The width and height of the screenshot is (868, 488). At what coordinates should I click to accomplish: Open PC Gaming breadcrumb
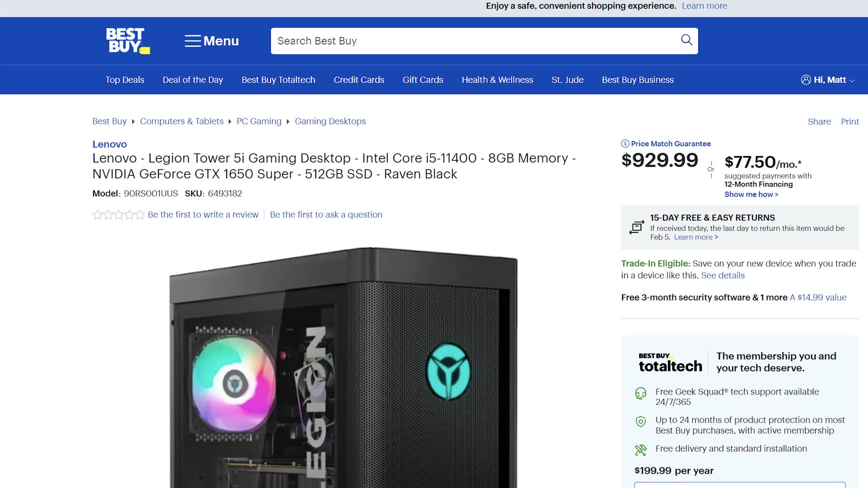259,121
